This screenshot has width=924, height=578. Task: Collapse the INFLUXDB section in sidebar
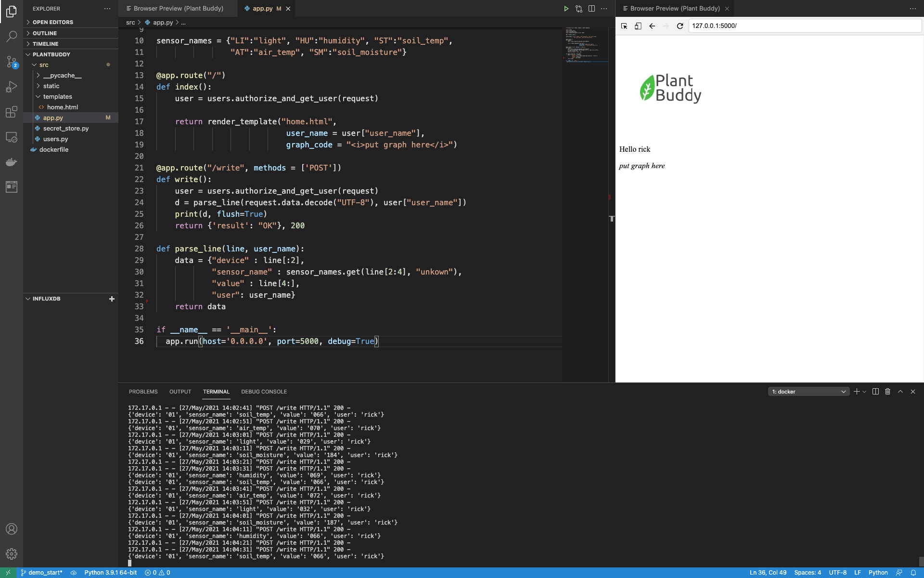click(x=28, y=298)
